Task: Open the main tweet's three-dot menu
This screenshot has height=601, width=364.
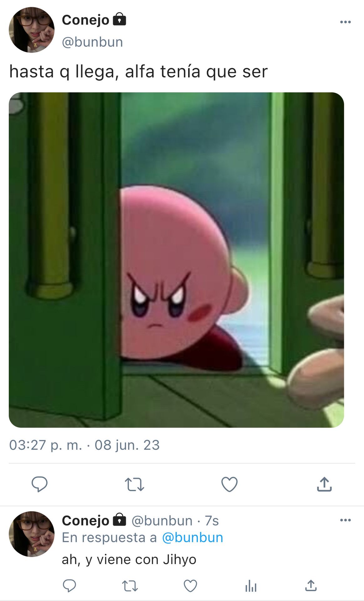Action: (x=345, y=22)
